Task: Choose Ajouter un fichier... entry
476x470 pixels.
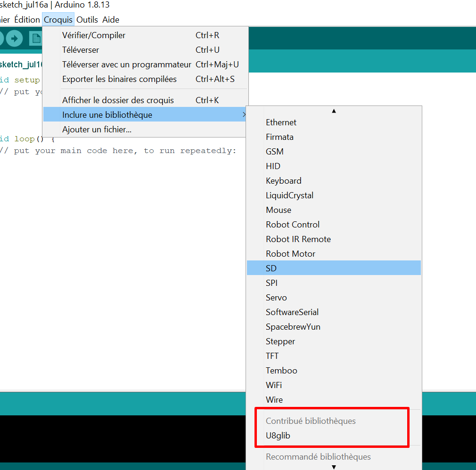Action: click(145, 129)
